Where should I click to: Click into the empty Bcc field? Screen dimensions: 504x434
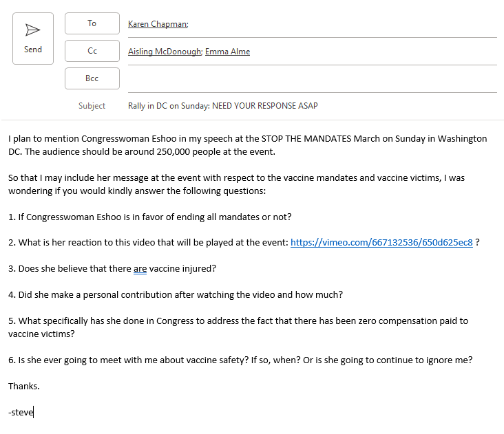pyautogui.click(x=310, y=78)
